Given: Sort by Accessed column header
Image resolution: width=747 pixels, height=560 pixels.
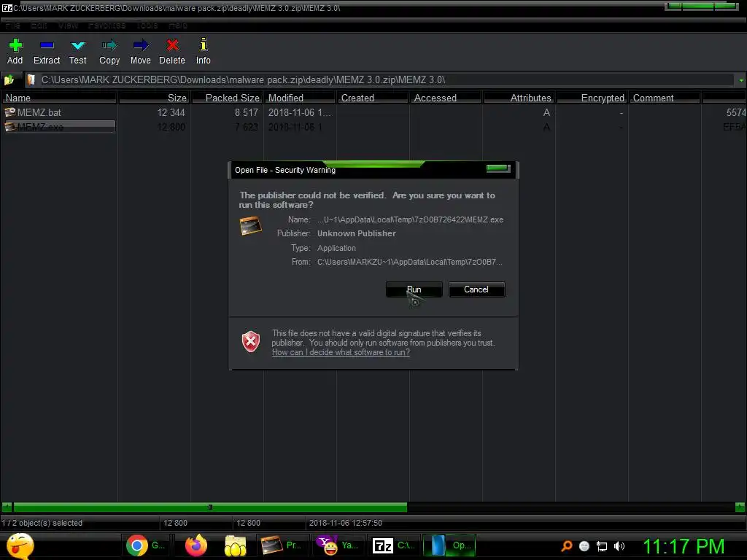Looking at the screenshot, I should point(446,98).
